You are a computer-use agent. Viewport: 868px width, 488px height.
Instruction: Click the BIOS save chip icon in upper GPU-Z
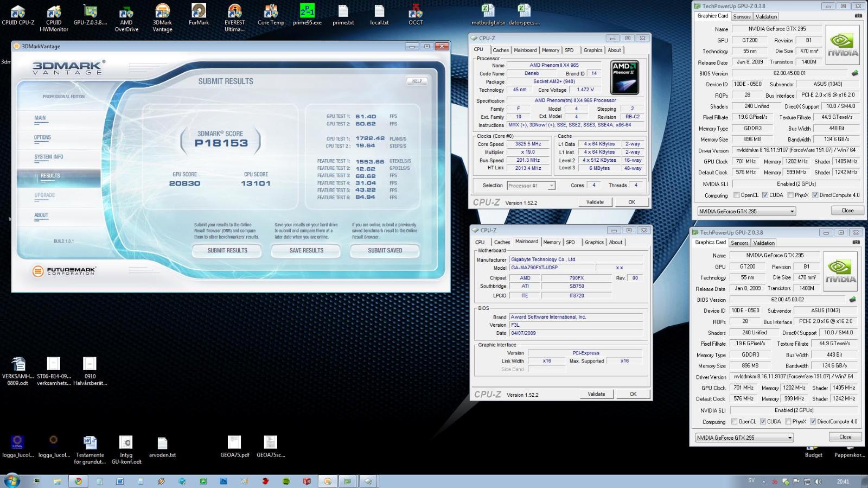855,73
